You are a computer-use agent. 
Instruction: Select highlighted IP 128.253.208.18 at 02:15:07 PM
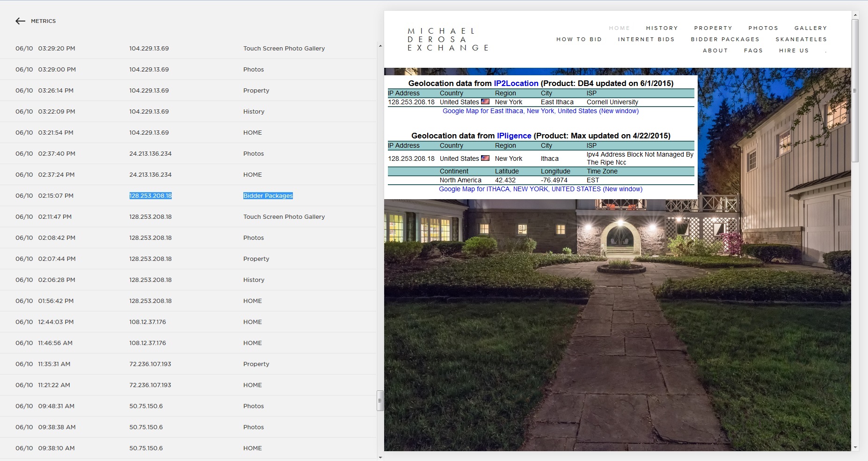pos(150,195)
